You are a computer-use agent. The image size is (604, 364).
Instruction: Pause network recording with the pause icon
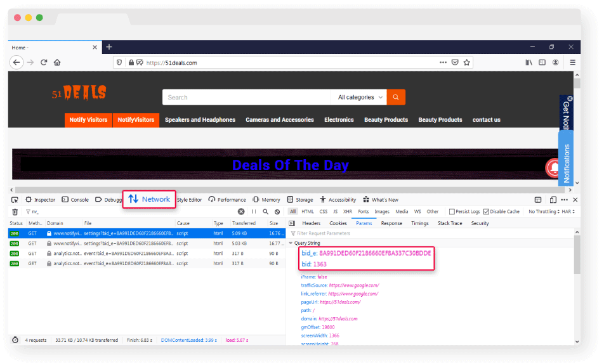point(254,211)
